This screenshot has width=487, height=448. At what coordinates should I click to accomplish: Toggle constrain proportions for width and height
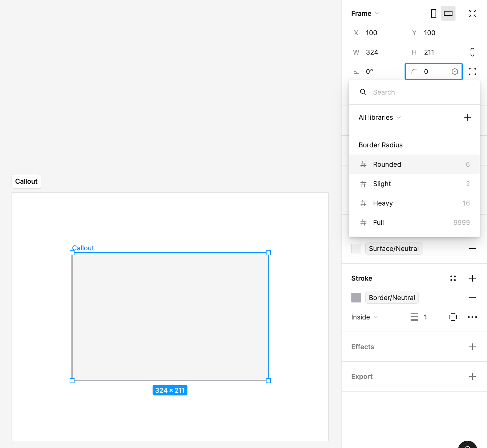click(472, 52)
